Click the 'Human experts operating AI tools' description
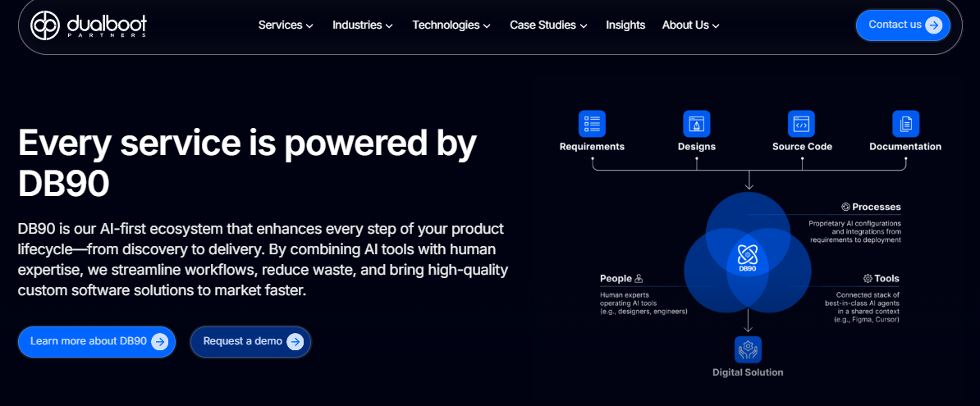 643,303
